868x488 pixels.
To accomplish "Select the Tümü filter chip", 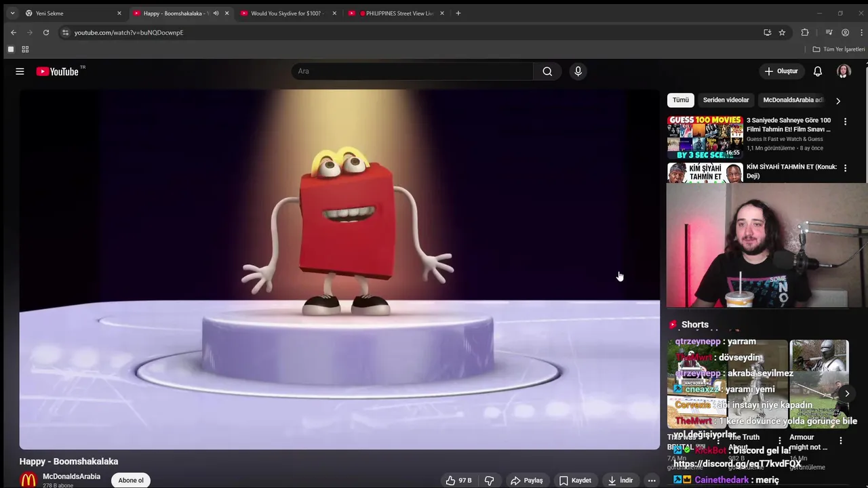I will point(680,100).
